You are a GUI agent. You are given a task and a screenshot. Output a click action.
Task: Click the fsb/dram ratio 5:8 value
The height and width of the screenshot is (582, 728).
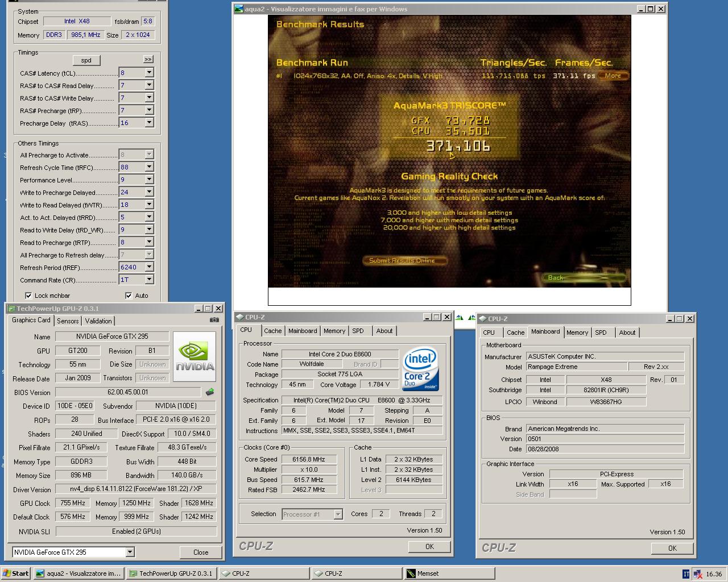click(148, 21)
